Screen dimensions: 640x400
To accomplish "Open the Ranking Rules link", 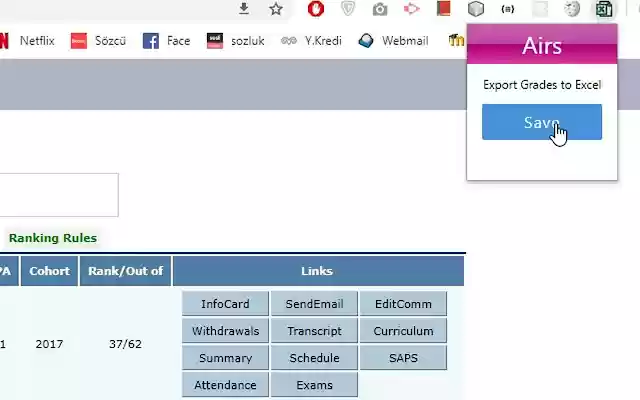I will pos(53,238).
